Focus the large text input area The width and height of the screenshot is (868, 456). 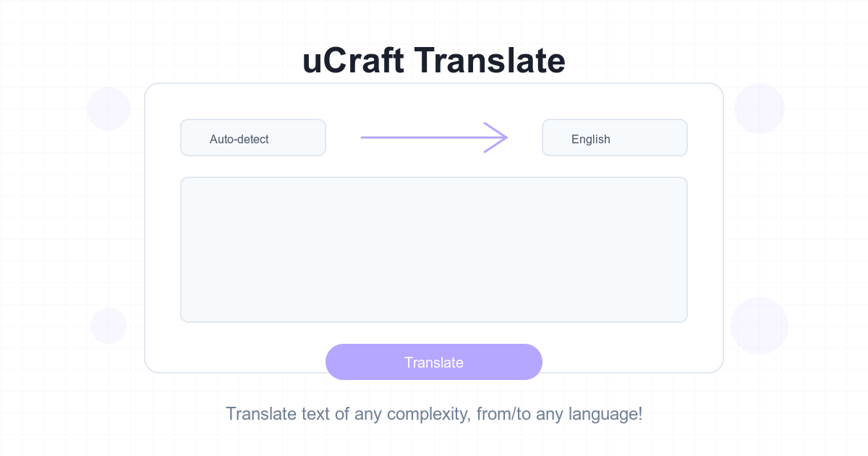click(x=434, y=250)
